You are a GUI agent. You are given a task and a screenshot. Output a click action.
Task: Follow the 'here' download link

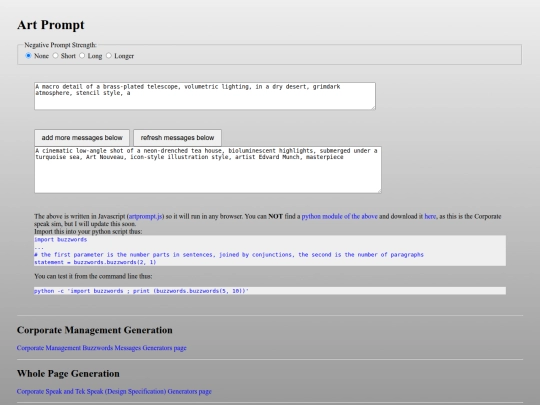click(430, 216)
